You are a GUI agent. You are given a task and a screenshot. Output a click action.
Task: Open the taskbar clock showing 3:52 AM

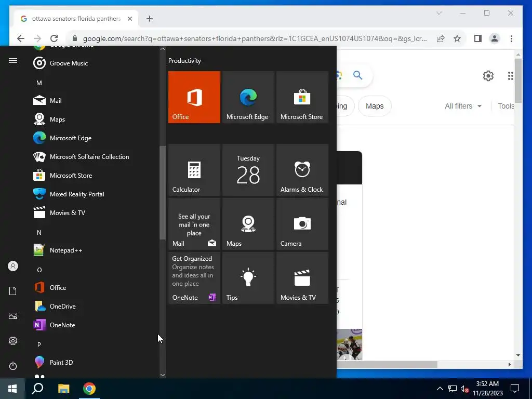pos(487,389)
